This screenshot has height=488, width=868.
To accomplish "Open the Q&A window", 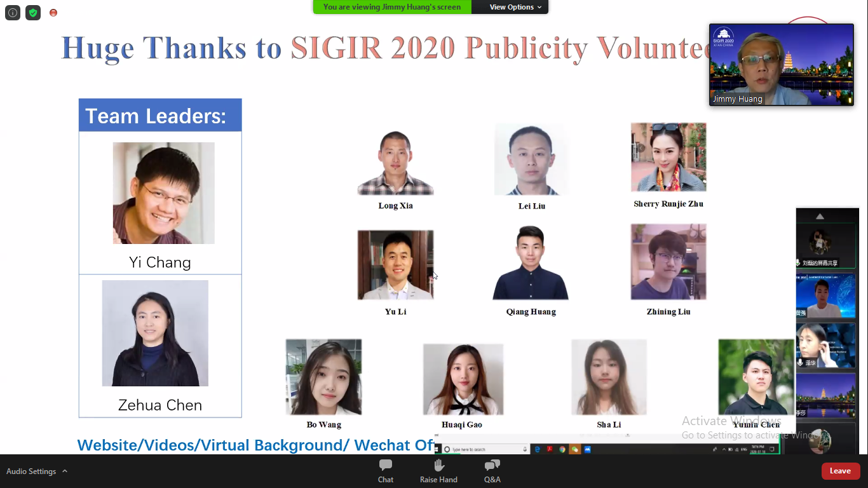I will pos(492,471).
